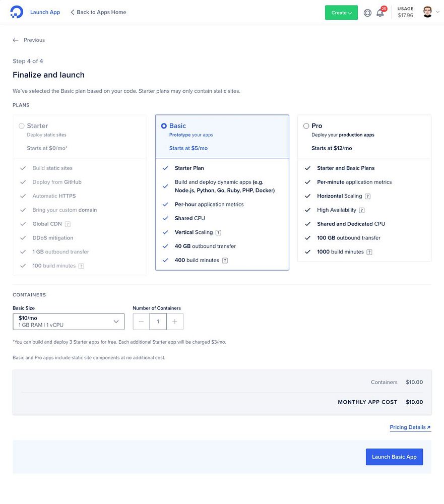Open the support lifebuoy icon
Image resolution: width=444 pixels, height=504 pixels.
[x=367, y=13]
